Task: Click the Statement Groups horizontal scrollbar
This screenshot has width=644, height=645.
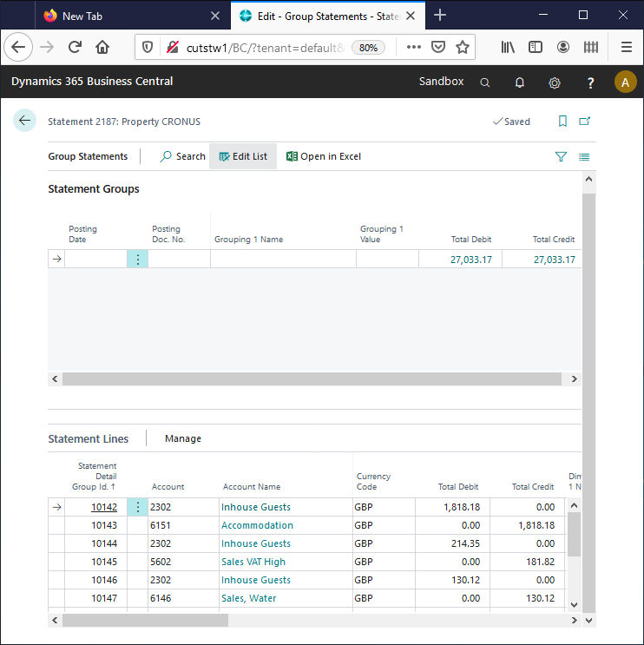Action: (x=312, y=378)
